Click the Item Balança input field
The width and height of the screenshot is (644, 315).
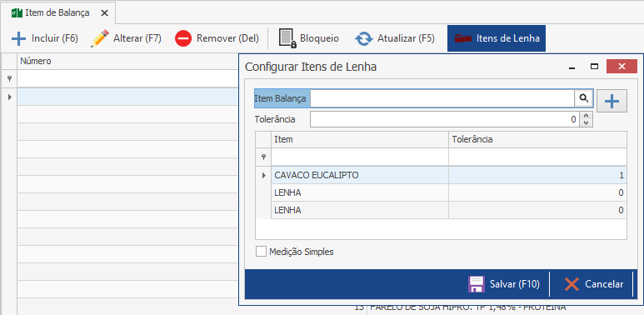coord(442,98)
